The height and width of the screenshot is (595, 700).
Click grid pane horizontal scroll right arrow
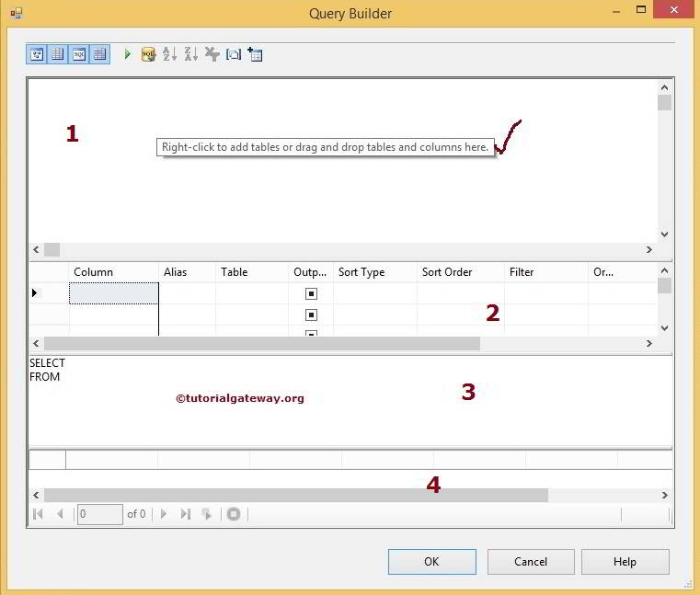coord(649,344)
